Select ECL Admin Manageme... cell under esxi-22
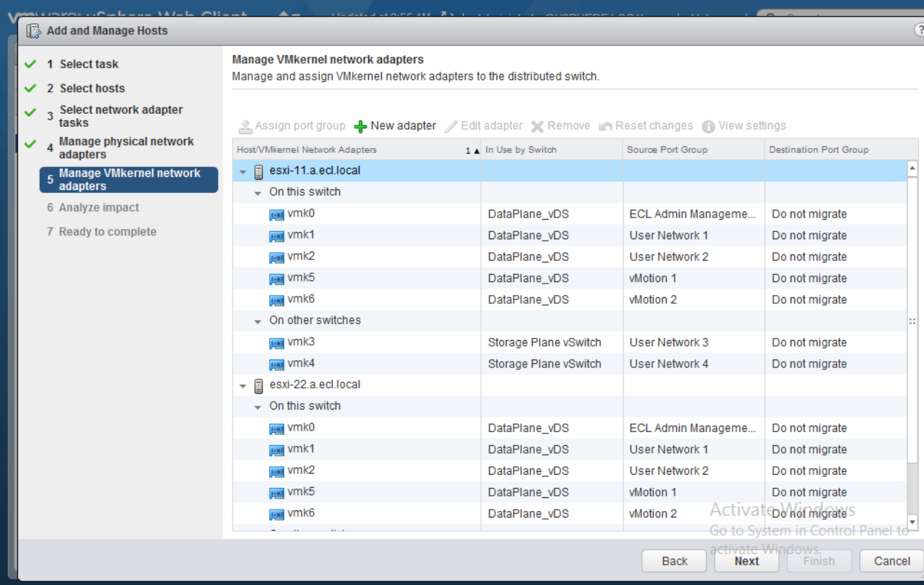The width and height of the screenshot is (924, 585). 694,428
